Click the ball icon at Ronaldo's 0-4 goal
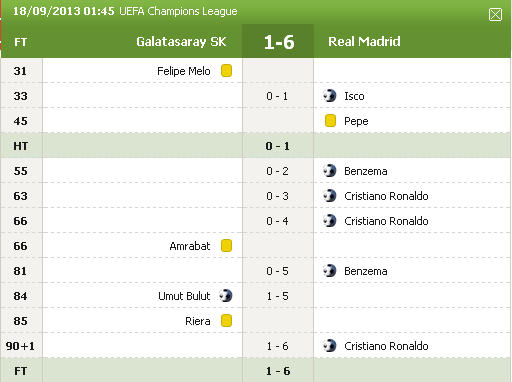 point(329,221)
